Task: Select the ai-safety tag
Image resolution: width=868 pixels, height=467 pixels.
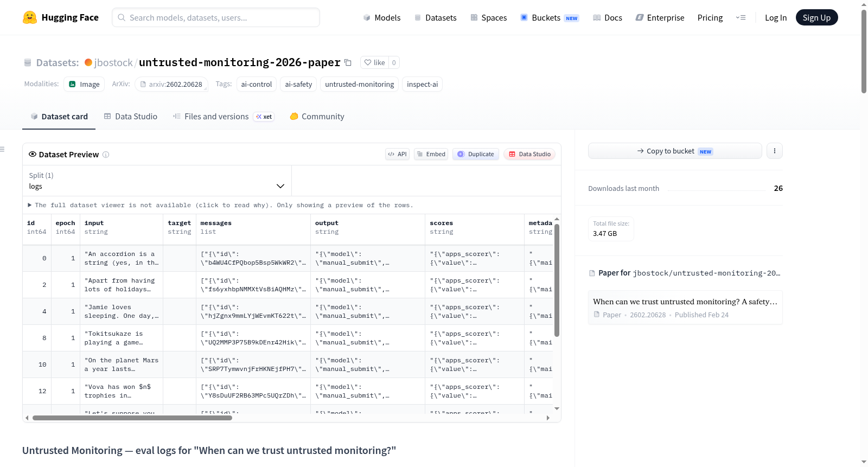Action: pyautogui.click(x=298, y=84)
